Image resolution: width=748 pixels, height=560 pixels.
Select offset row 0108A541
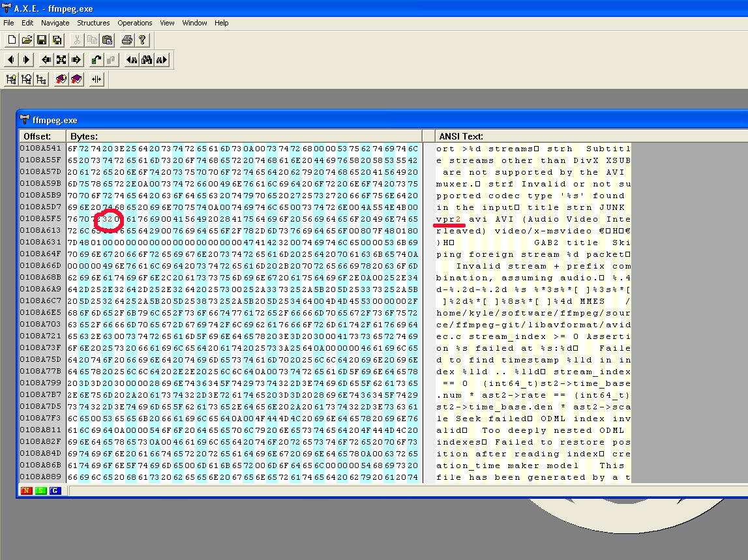coord(40,149)
